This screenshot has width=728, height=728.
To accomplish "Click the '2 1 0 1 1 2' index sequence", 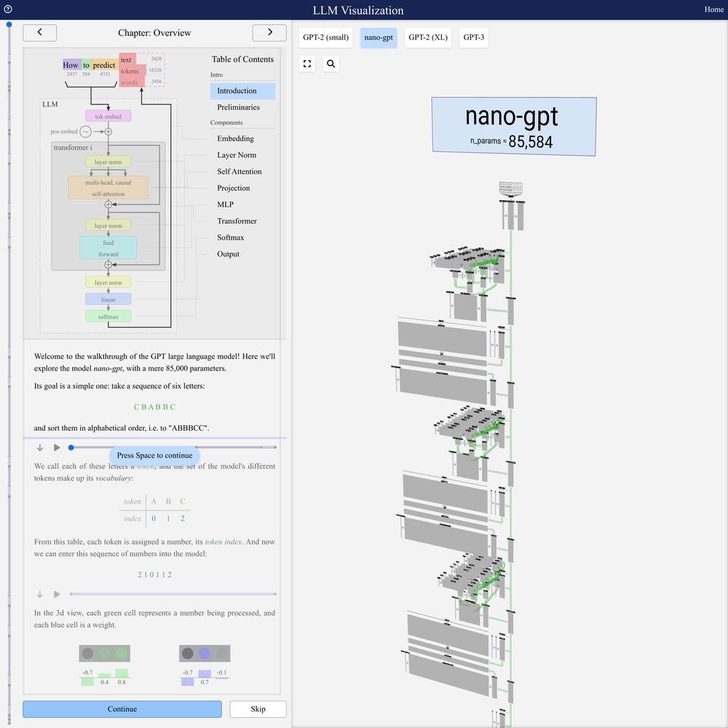I will (154, 575).
